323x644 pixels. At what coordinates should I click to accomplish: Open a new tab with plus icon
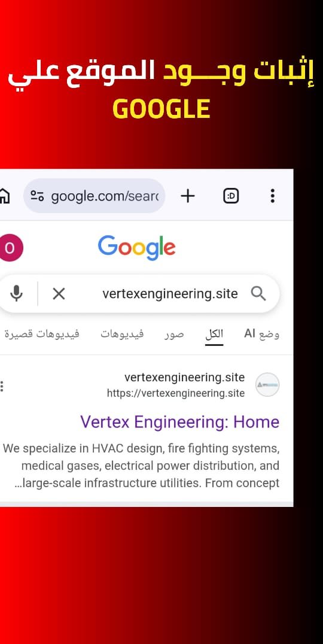(188, 196)
